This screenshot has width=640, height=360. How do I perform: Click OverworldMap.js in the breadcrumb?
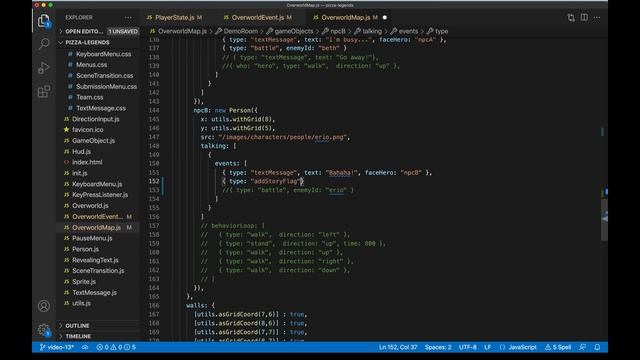pyautogui.click(x=182, y=31)
